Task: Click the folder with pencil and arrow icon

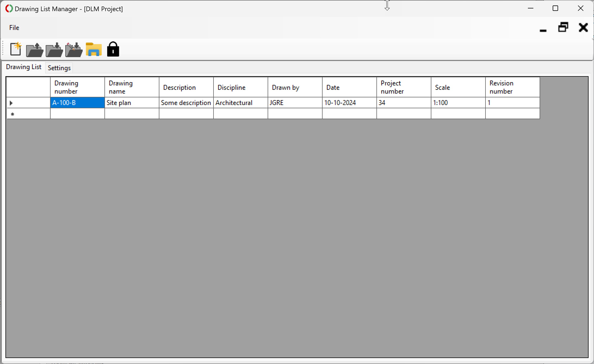Action: click(74, 50)
